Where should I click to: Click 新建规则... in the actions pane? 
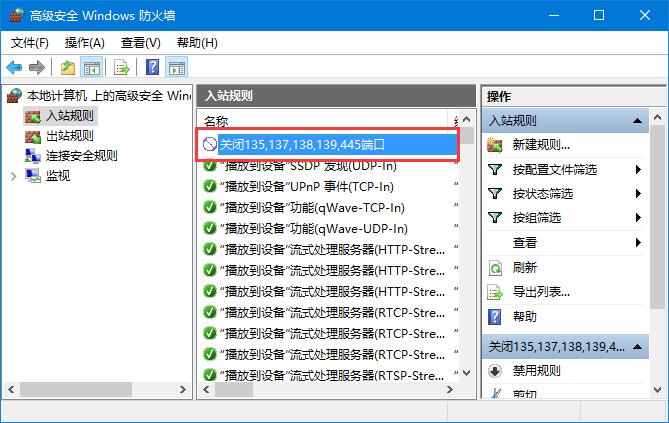[541, 145]
